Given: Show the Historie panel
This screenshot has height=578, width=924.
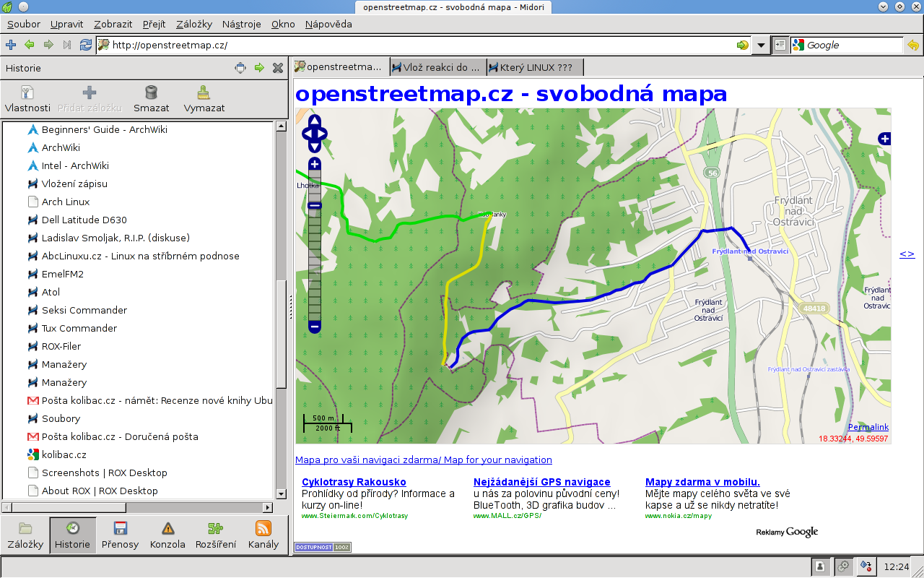Looking at the screenshot, I should 72,535.
